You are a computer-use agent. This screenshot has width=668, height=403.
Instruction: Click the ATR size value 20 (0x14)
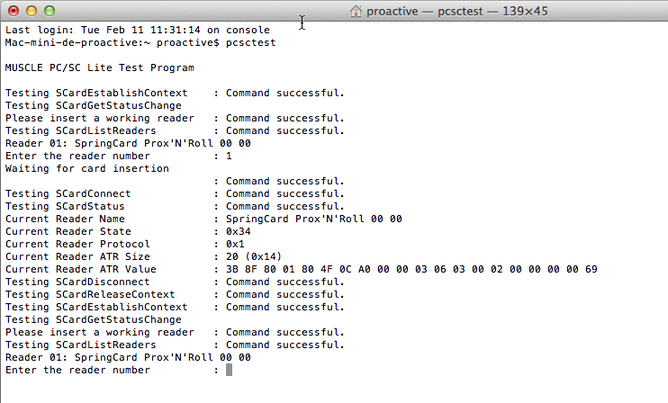pyautogui.click(x=254, y=256)
